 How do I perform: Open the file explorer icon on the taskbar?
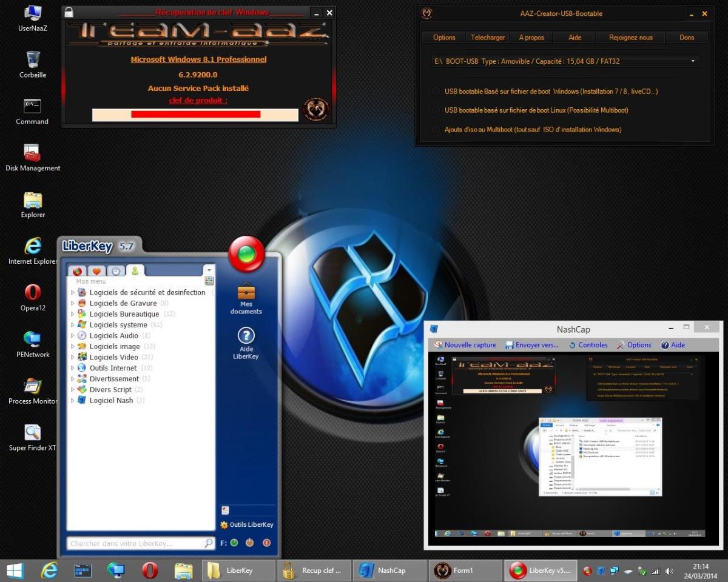click(x=183, y=570)
